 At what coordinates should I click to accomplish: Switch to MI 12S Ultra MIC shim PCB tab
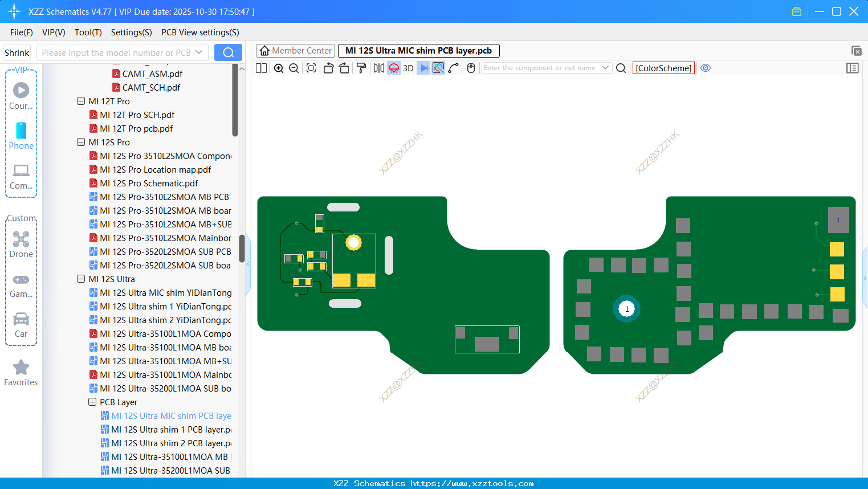[x=419, y=51]
